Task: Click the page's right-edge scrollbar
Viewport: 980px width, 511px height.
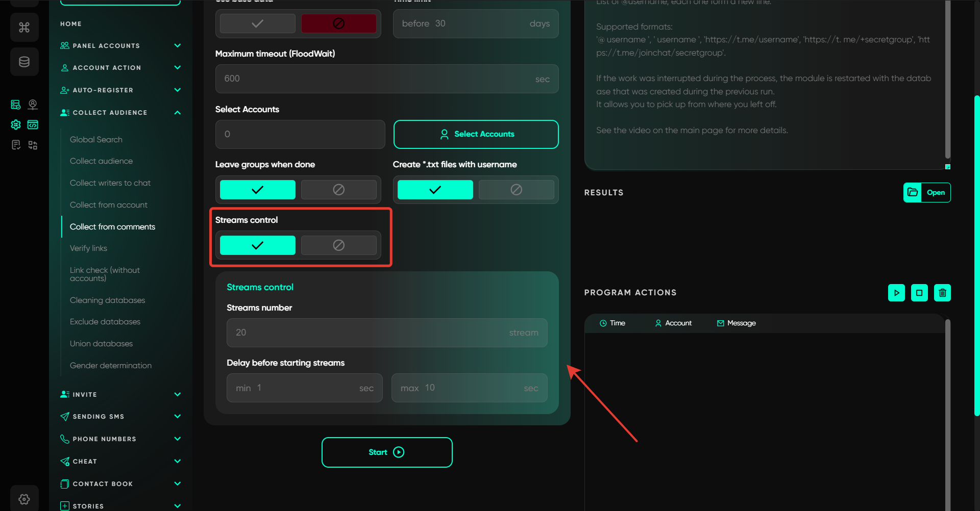Action: click(x=976, y=255)
